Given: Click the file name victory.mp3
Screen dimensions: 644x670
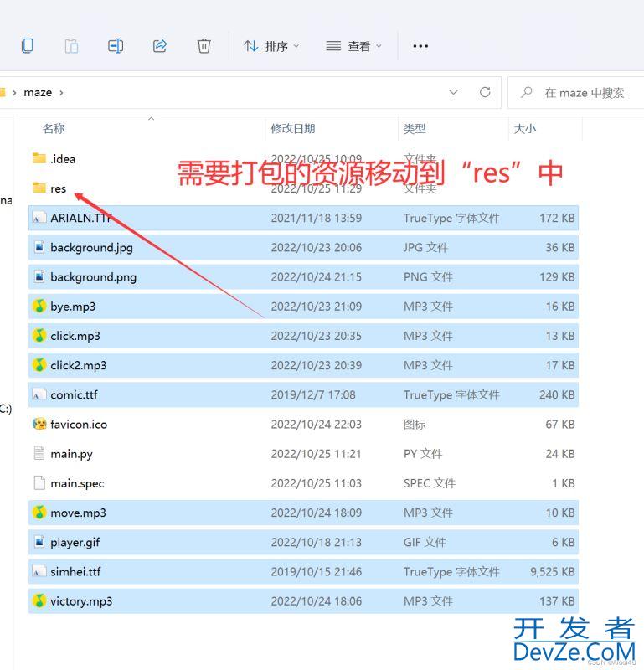Looking at the screenshot, I should click(x=81, y=601).
